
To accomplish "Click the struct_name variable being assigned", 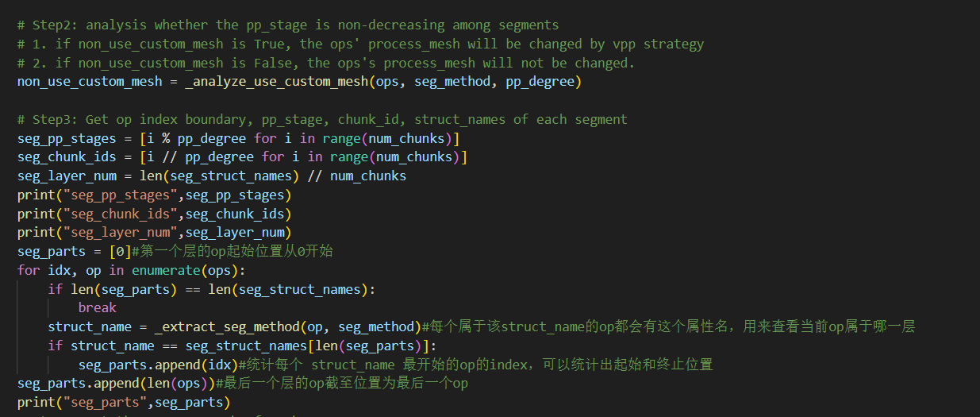I will pos(89,326).
